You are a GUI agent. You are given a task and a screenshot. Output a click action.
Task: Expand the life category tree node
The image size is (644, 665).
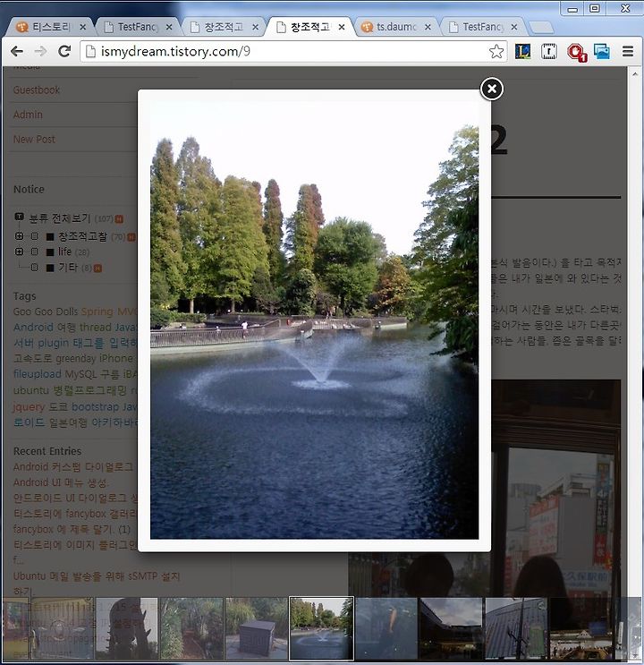coord(19,252)
